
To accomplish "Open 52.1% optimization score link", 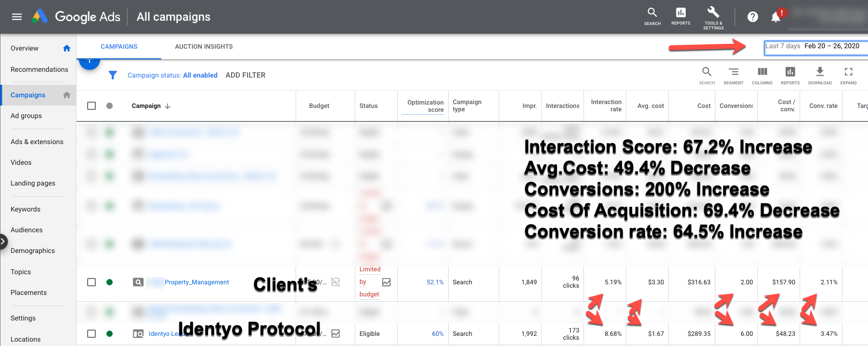I will (435, 282).
